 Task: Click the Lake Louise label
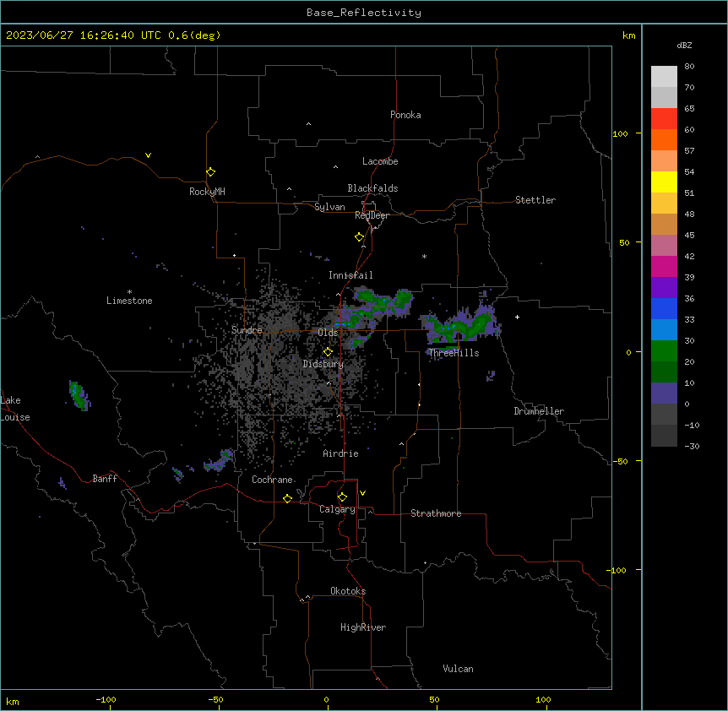click(x=15, y=409)
